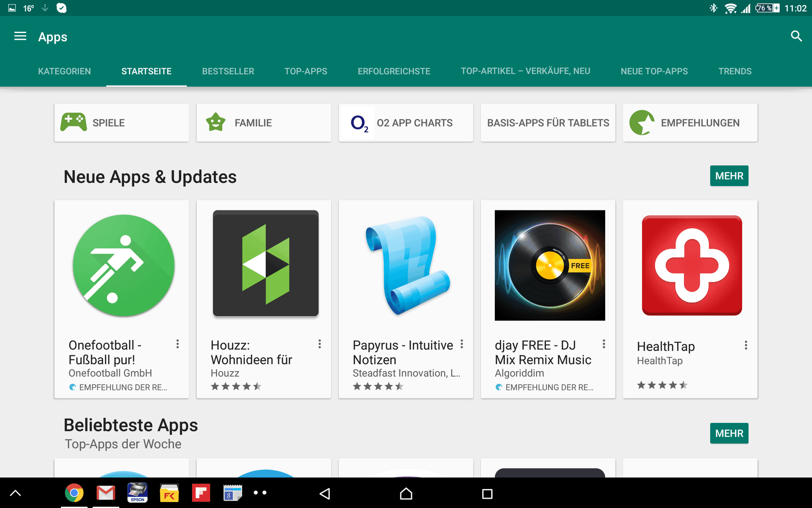This screenshot has width=812, height=508.
Task: Tap the recent apps square button
Action: 487,494
